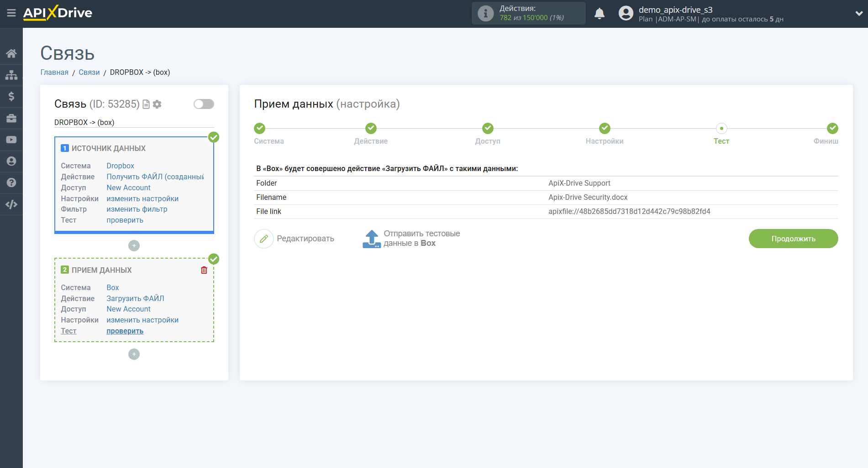Screen dimensions: 868x468
Task: Click the green Продолжить button
Action: pos(793,239)
